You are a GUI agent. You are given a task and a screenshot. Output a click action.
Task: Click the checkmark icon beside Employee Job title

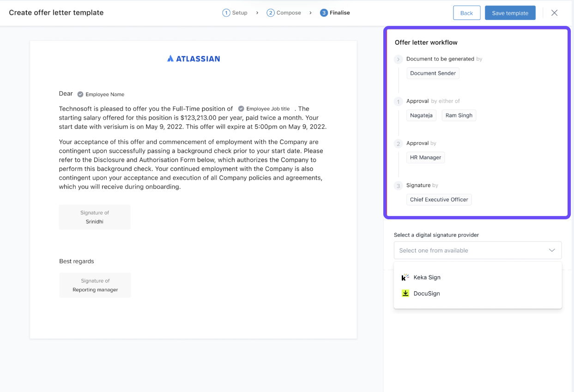tap(241, 109)
